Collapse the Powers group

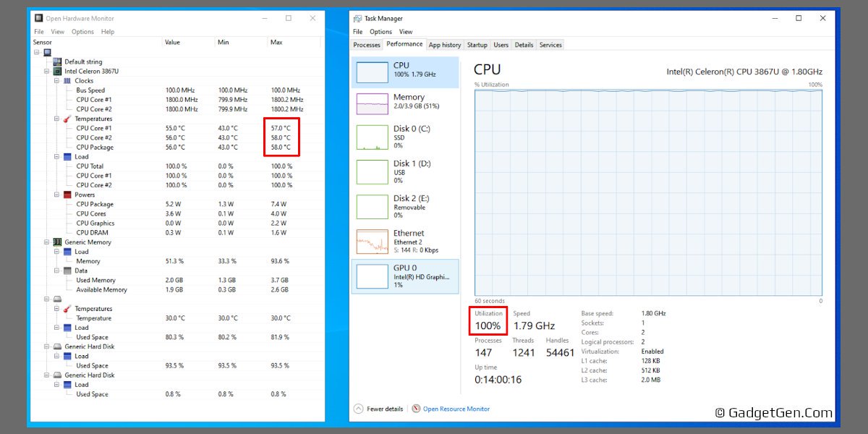click(x=56, y=195)
